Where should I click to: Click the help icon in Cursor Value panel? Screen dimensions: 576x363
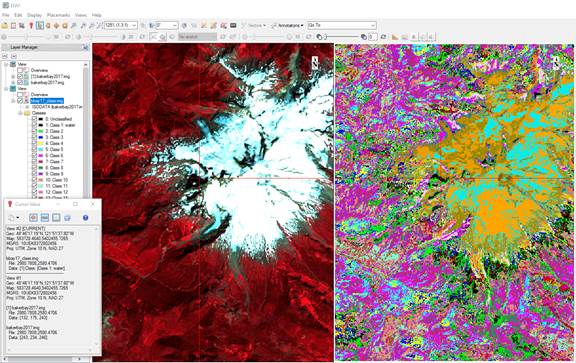click(85, 218)
